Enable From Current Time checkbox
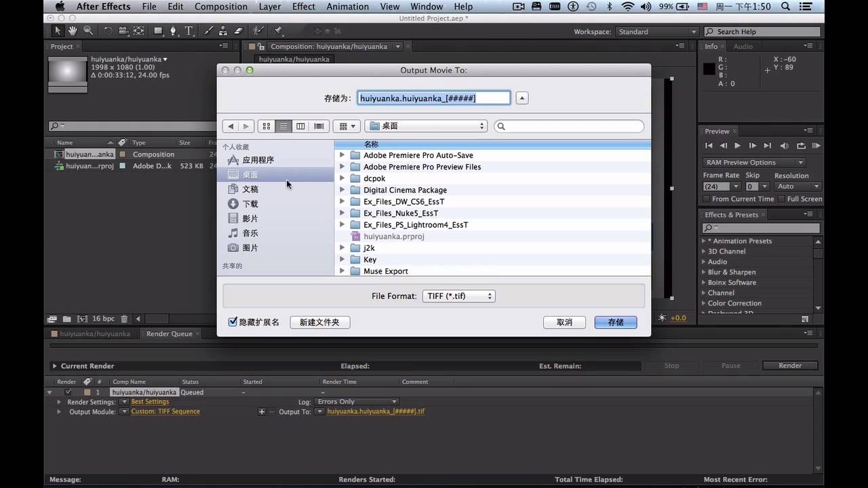The height and width of the screenshot is (488, 868). (x=707, y=199)
